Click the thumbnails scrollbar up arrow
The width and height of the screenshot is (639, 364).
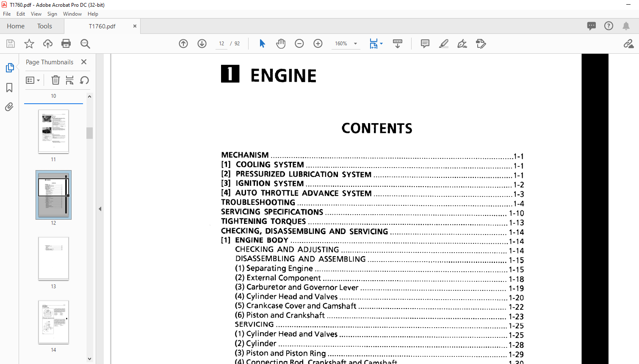(x=89, y=97)
